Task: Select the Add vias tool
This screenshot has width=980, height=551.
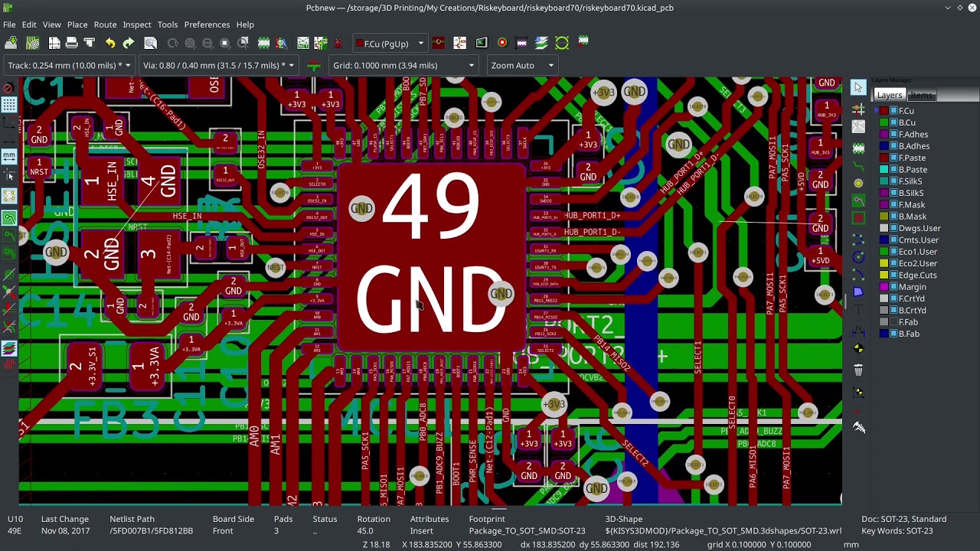Action: 858,184
